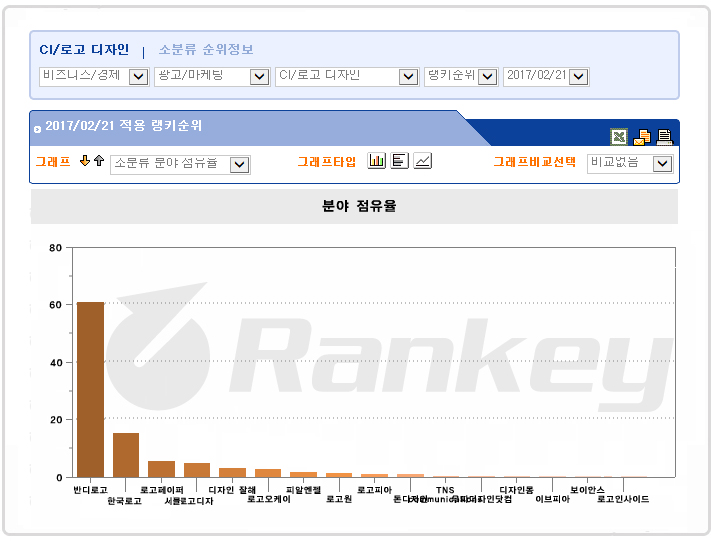Click the 그래프비교선택 label
This screenshot has width=711, height=541.
pos(535,162)
